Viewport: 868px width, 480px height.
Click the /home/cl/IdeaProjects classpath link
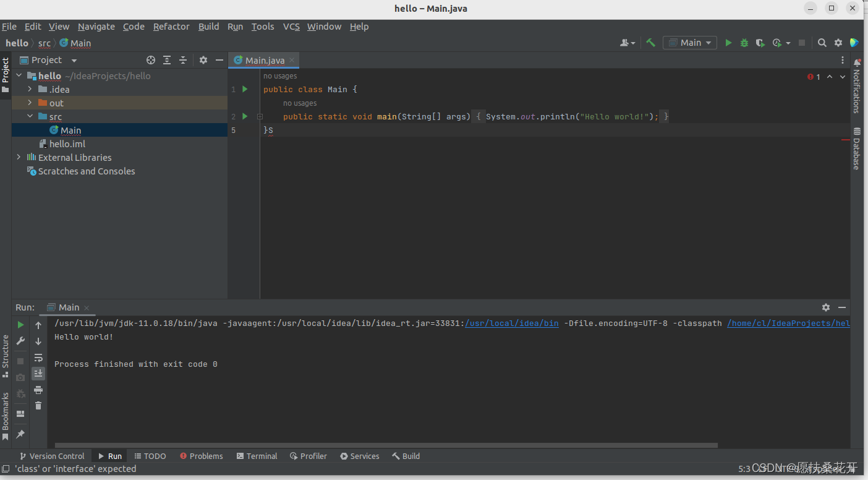788,324
